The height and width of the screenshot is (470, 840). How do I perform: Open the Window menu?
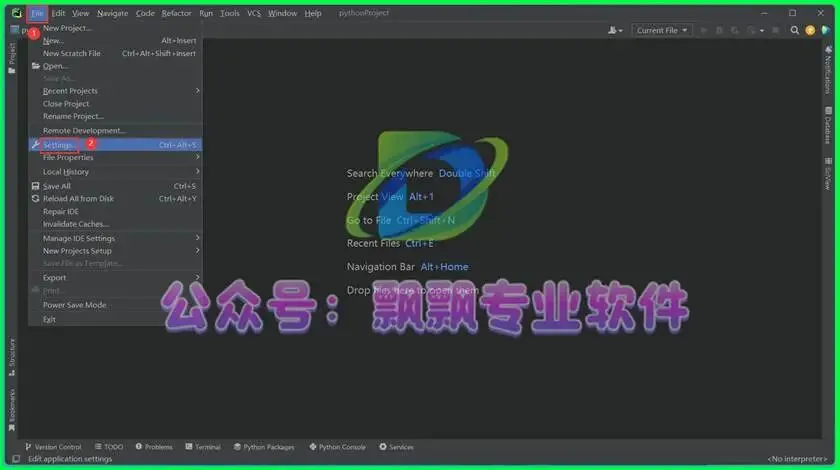coord(282,13)
